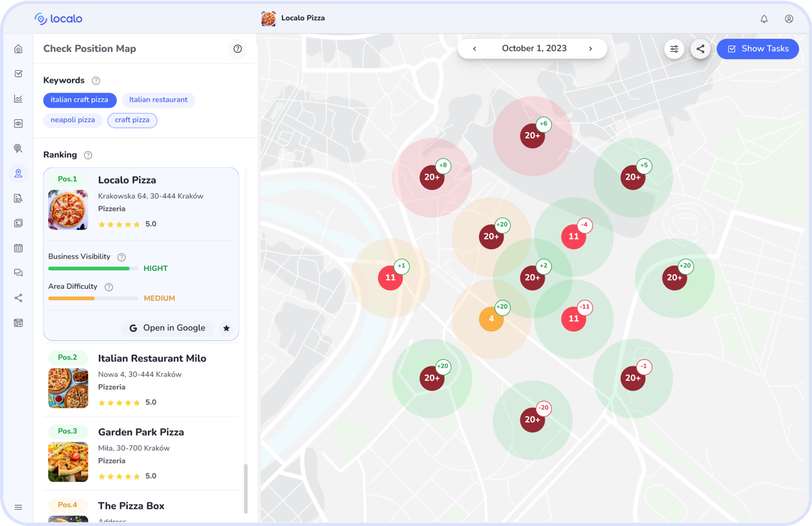
Task: Open the position map sidebar item
Action: click(x=18, y=173)
